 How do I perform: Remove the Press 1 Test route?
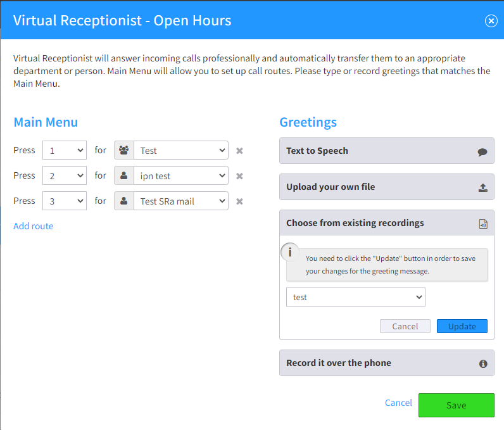239,151
